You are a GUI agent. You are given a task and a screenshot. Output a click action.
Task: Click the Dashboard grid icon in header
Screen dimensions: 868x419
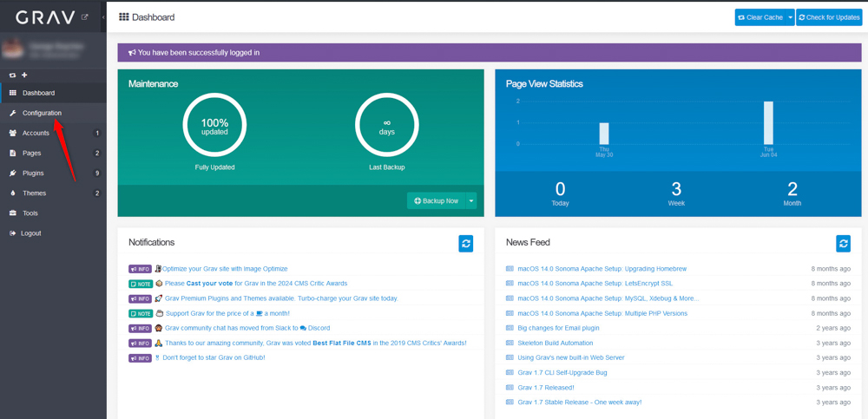coord(124,17)
